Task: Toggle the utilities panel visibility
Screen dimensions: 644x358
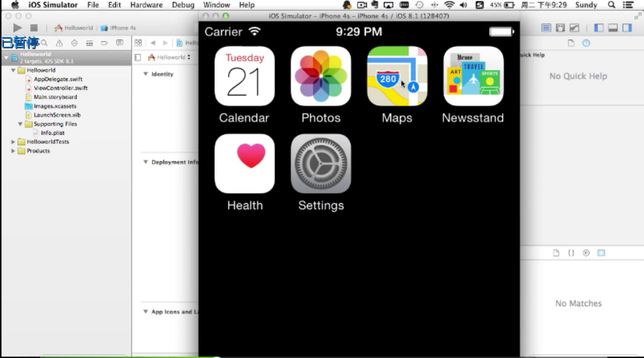Action: click(x=627, y=28)
